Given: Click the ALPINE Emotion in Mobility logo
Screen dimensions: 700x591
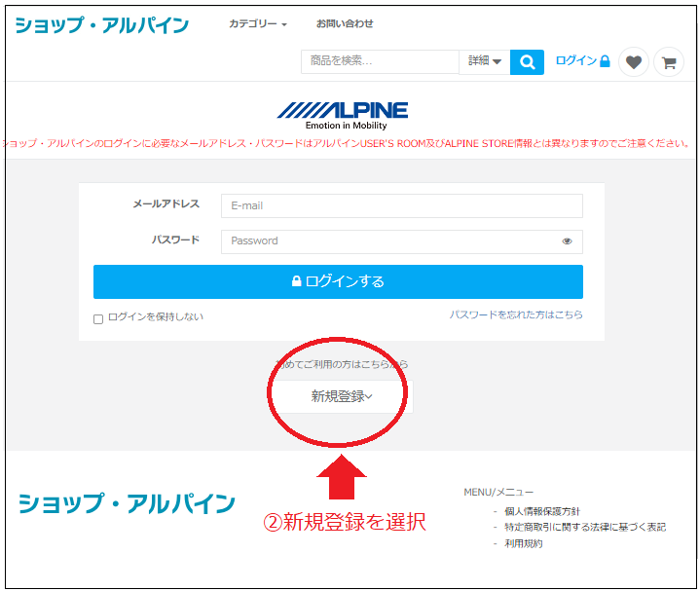Looking at the screenshot, I should (x=342, y=115).
